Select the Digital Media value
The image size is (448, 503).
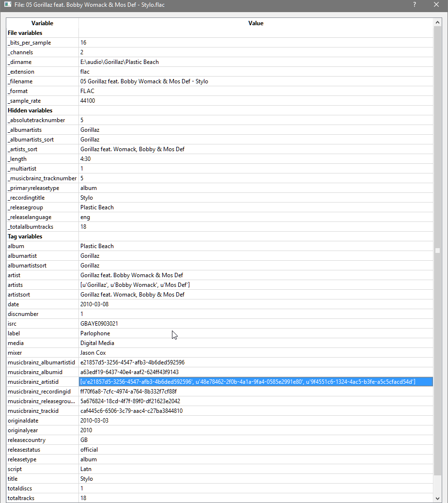click(97, 343)
